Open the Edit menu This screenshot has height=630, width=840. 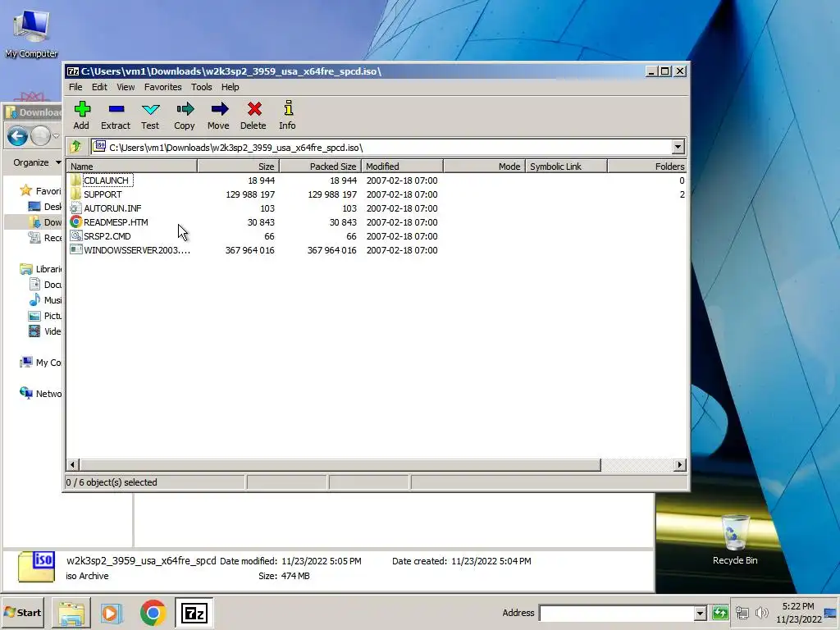click(x=99, y=87)
